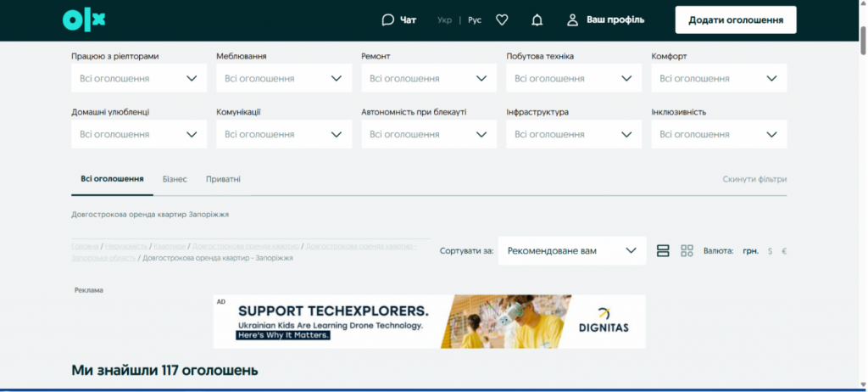Click the Додати оголошення button
Viewport: 868px width, 392px height.
[735, 20]
